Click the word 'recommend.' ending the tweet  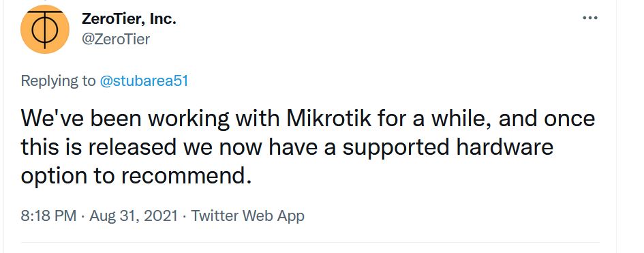coord(185,176)
